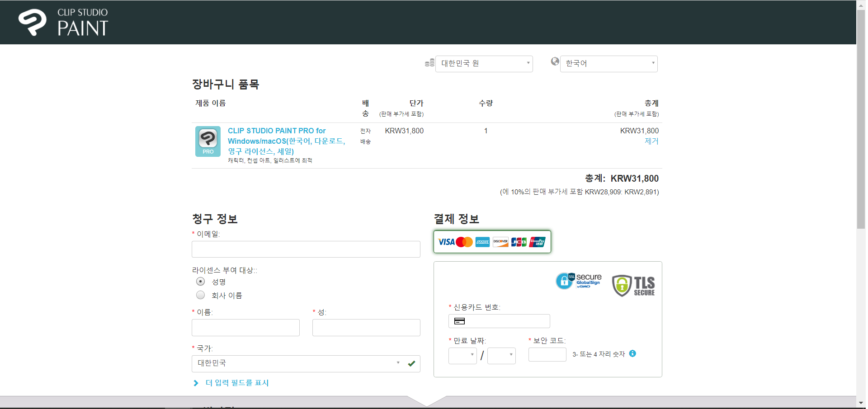The height and width of the screenshot is (409, 868).
Task: Click the security code info icon
Action: click(x=632, y=353)
